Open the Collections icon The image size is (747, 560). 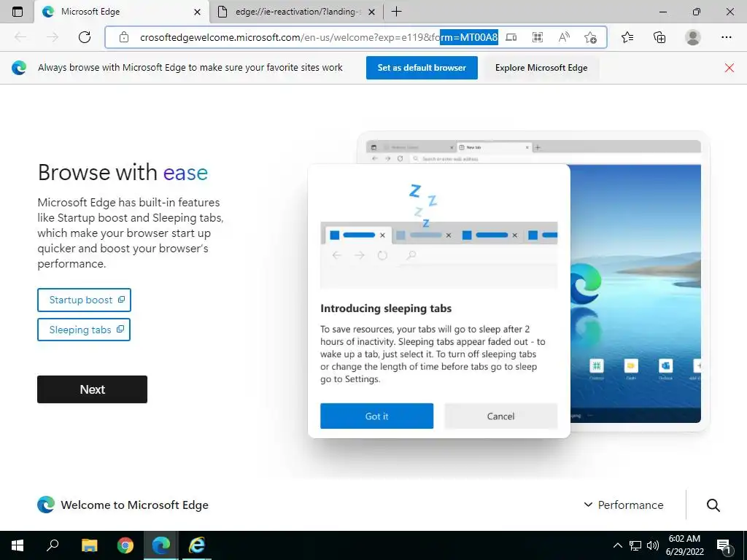(x=659, y=37)
